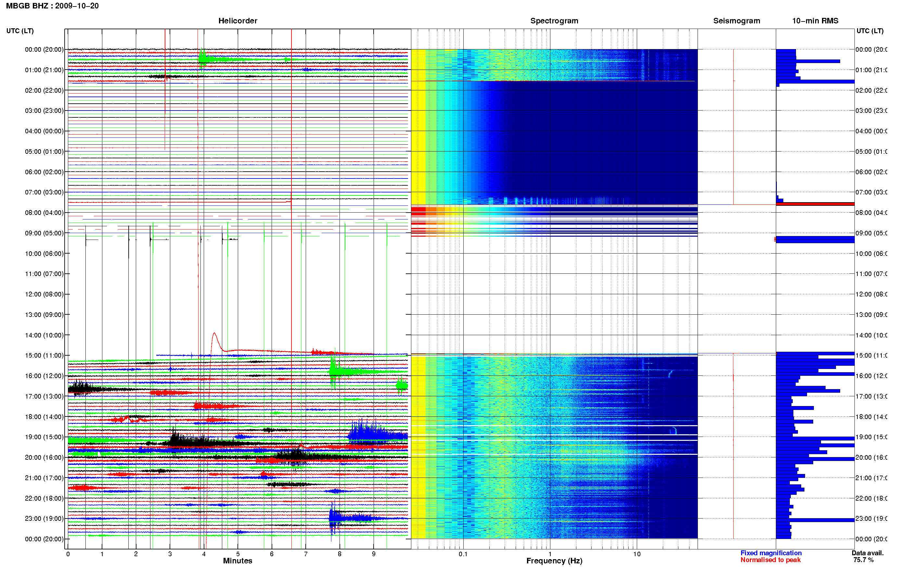Click the left '07:00 (03:00)' time label
The image size is (924, 578).
tap(44, 192)
